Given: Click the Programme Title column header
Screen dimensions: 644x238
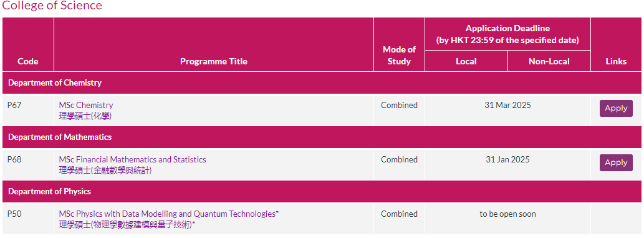Looking at the screenshot, I should click(214, 61).
